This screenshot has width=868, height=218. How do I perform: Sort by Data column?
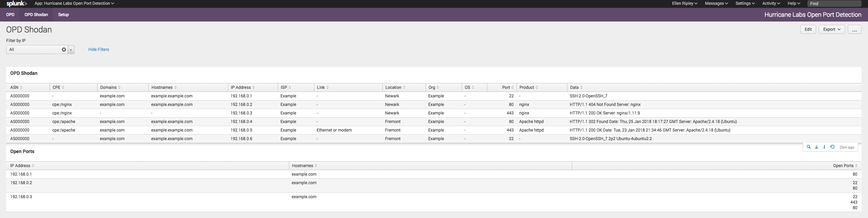(576, 87)
